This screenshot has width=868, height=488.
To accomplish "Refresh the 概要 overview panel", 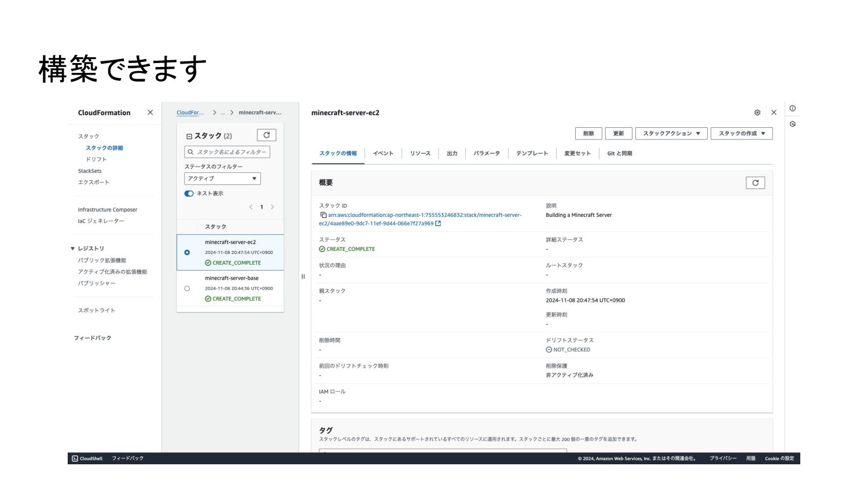I will click(x=755, y=183).
